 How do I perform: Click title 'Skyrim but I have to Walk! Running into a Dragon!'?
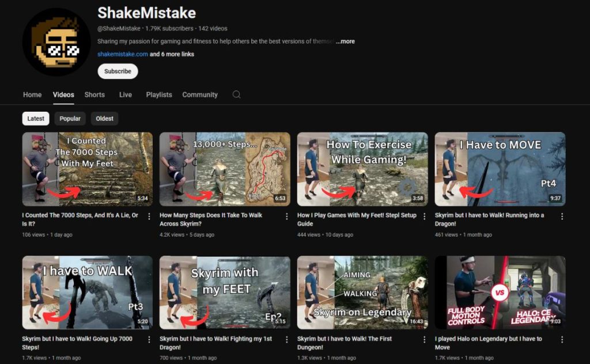click(489, 219)
